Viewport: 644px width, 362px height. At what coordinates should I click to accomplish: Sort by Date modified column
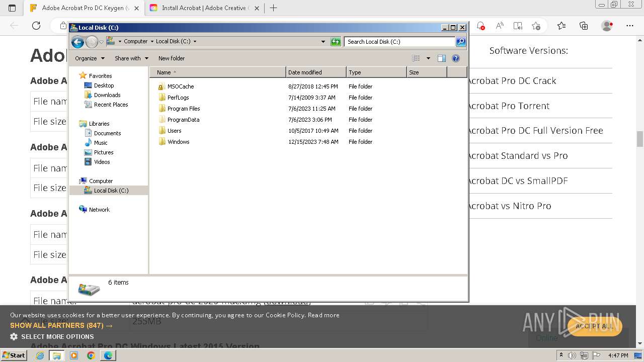[316, 72]
